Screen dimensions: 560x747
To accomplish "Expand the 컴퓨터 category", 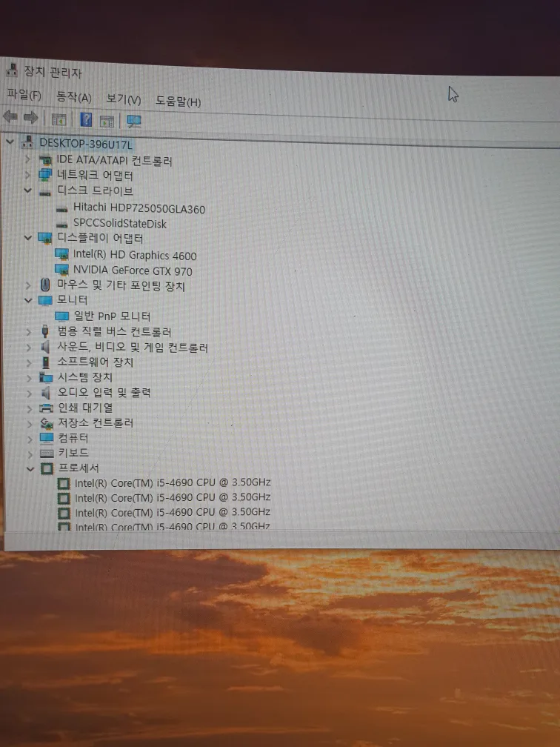I will (30, 439).
